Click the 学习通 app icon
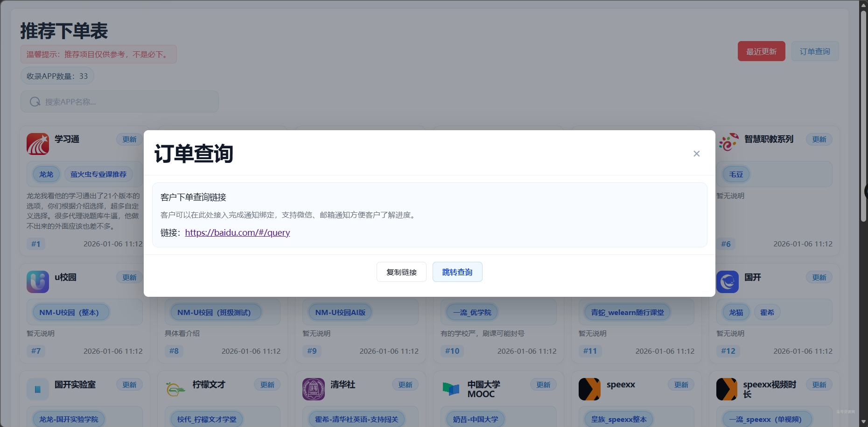The height and width of the screenshot is (427, 868). click(38, 144)
